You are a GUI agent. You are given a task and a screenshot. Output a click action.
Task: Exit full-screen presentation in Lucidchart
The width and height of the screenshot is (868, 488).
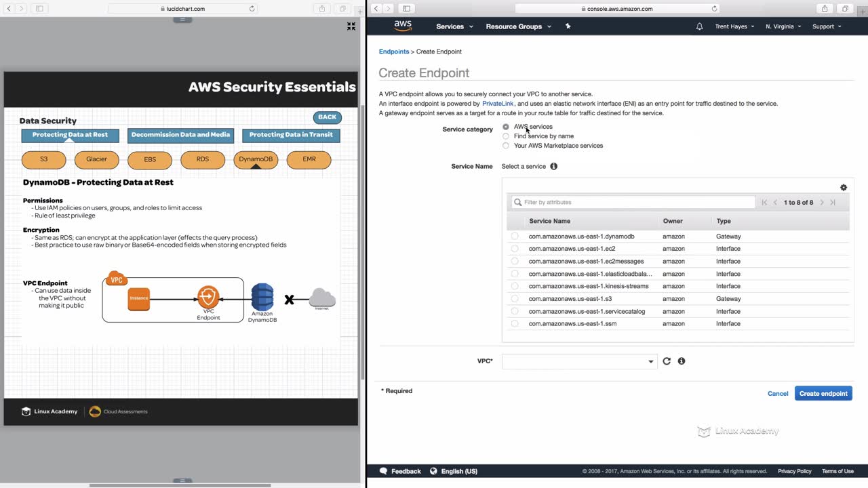coord(351,26)
